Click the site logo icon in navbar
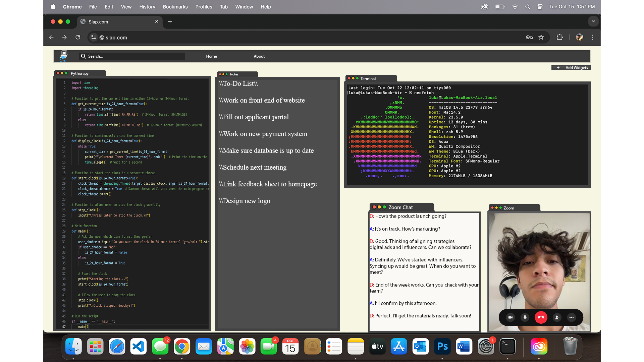Viewport: 644px width, 362px height. pyautogui.click(x=63, y=56)
